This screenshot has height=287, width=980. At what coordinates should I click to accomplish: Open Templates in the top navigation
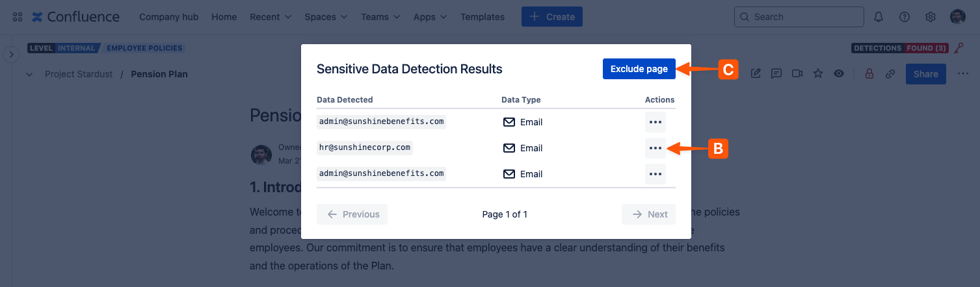point(482,17)
